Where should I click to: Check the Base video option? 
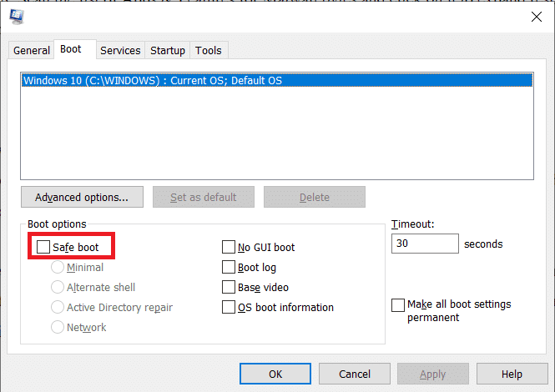(229, 287)
